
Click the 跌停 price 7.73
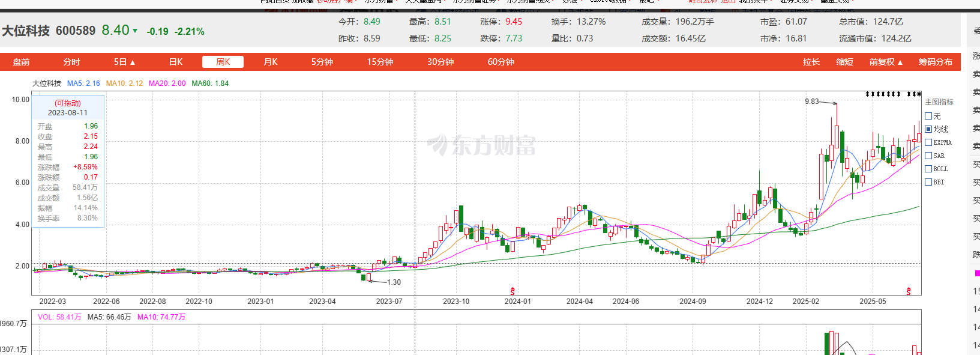514,38
